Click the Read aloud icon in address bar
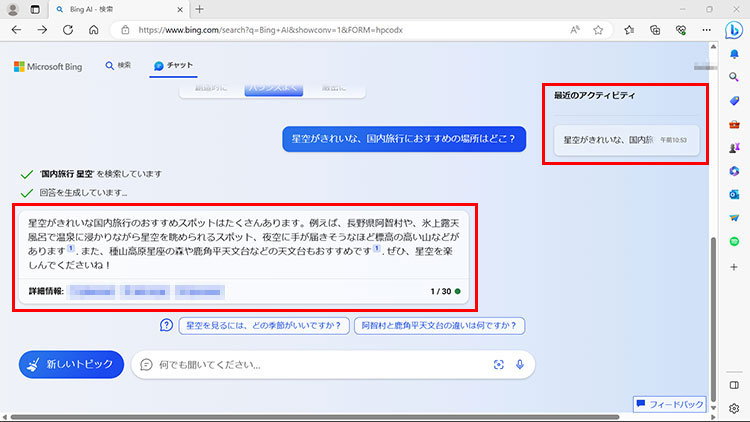Viewport: 750px width, 422px height. (575, 30)
